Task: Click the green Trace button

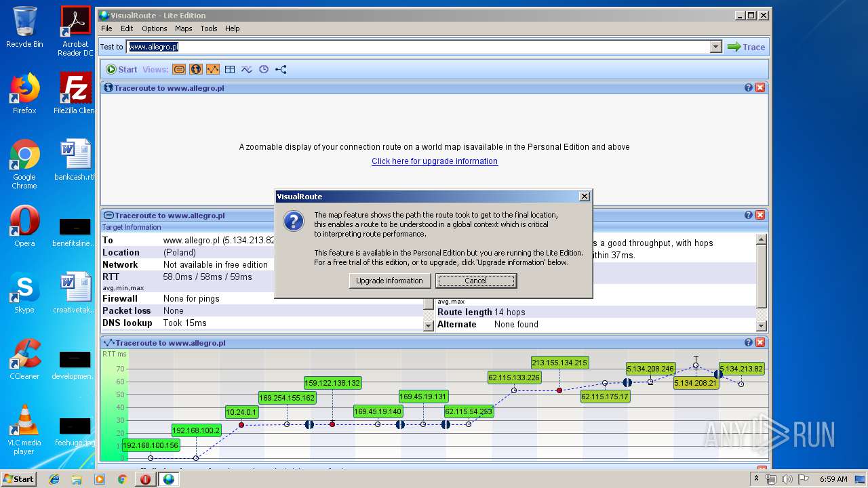Action: (x=746, y=47)
